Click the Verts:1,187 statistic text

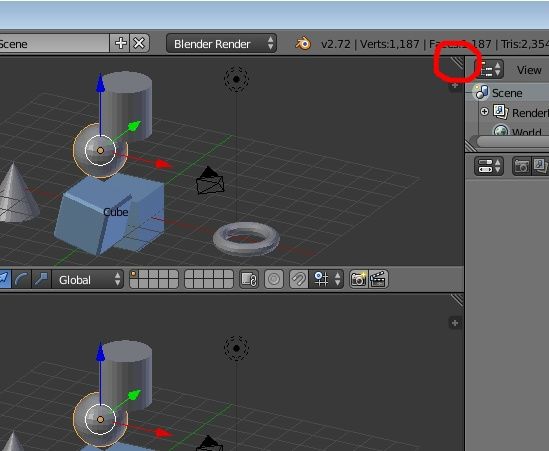point(389,44)
